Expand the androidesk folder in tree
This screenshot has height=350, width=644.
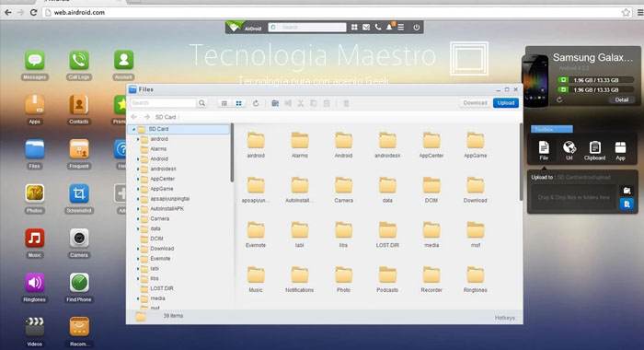click(138, 169)
